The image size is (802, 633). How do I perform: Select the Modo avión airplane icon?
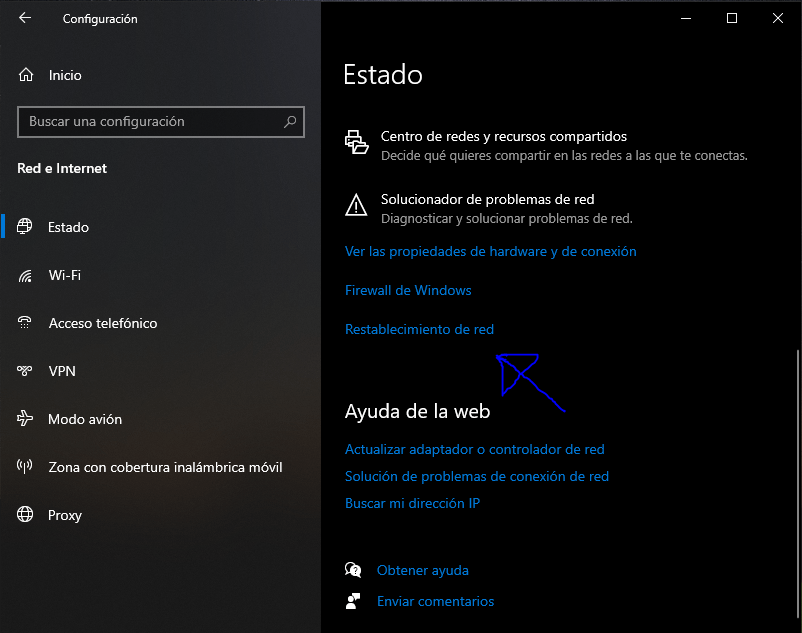coord(25,419)
